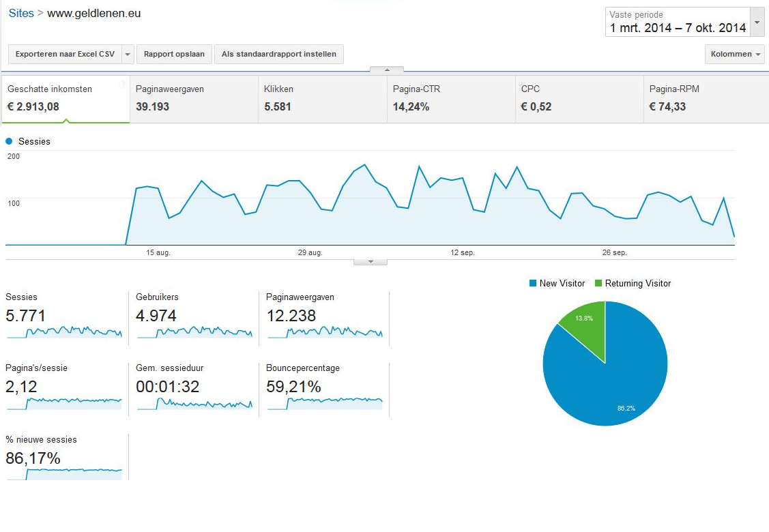
Task: Click the Sessies 5.771 sparkline
Action: pyautogui.click(x=64, y=332)
